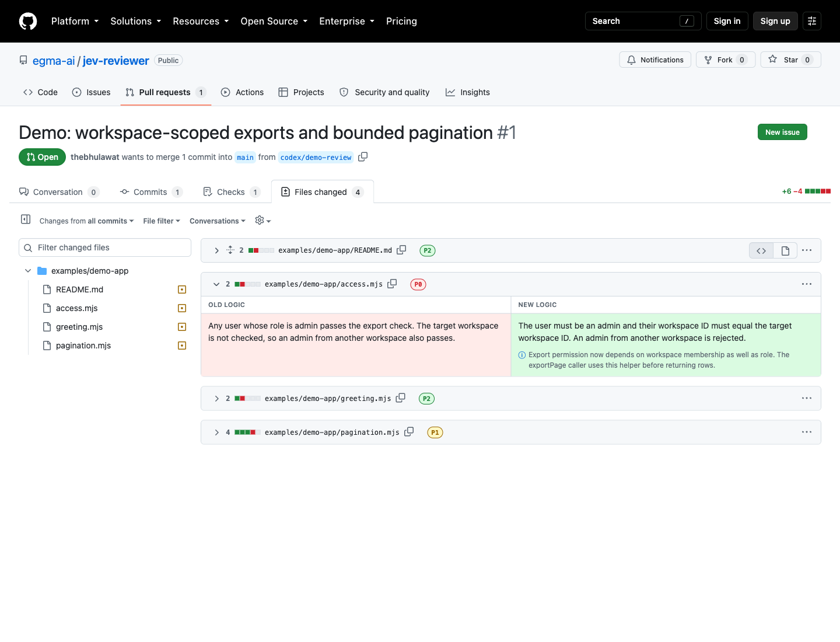Open Enterprise menu in header
Viewport: 840px width, 642px height.
point(347,21)
